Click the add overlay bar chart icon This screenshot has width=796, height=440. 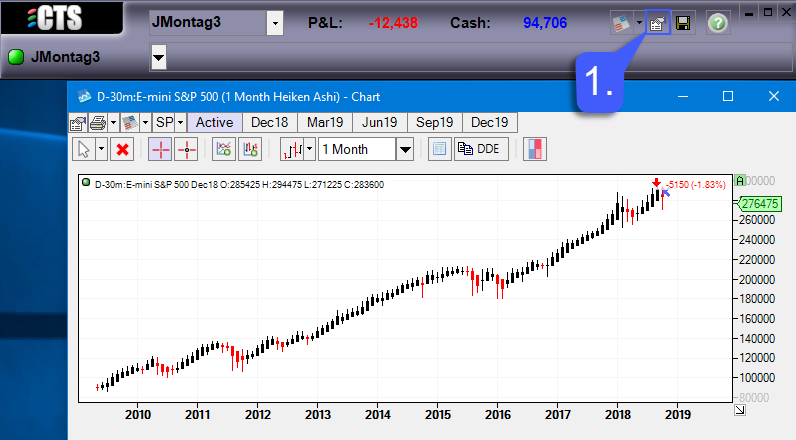(x=250, y=150)
